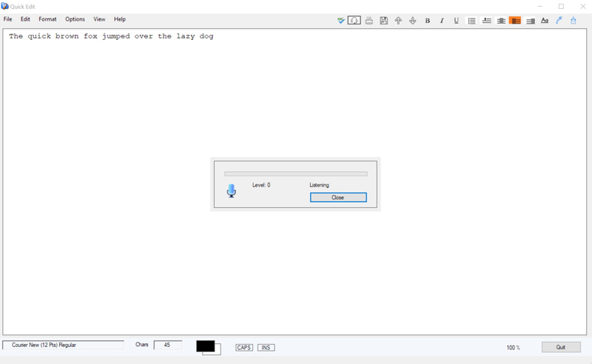Viewport: 592px width, 364px height.
Task: Center align the text
Action: pyautogui.click(x=501, y=21)
